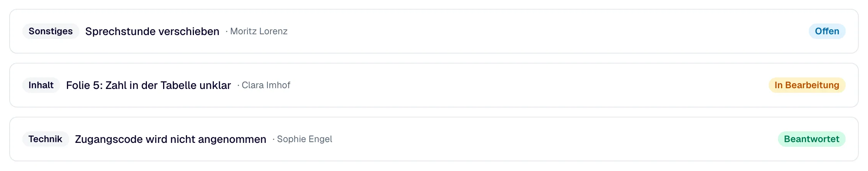
Task: Open Zugangscode wird nicht angenommen title
Action: click(x=170, y=139)
